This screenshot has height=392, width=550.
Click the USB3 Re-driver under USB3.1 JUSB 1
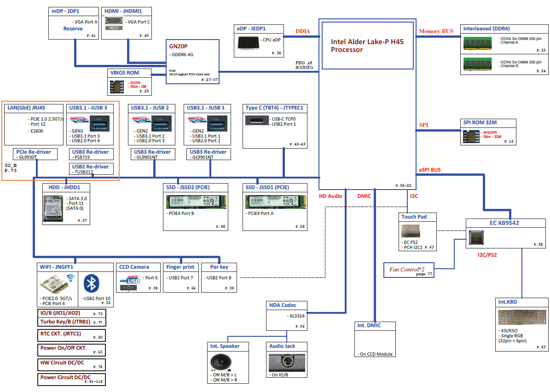click(x=208, y=154)
